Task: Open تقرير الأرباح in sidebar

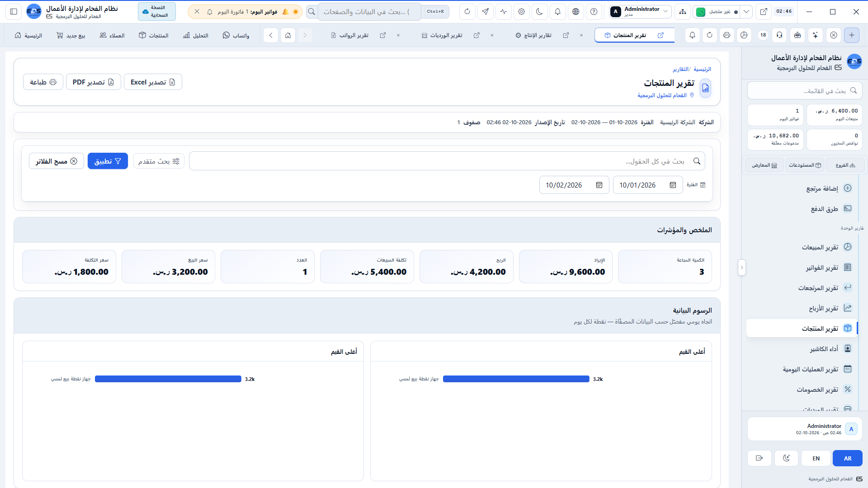Action: coord(802,308)
